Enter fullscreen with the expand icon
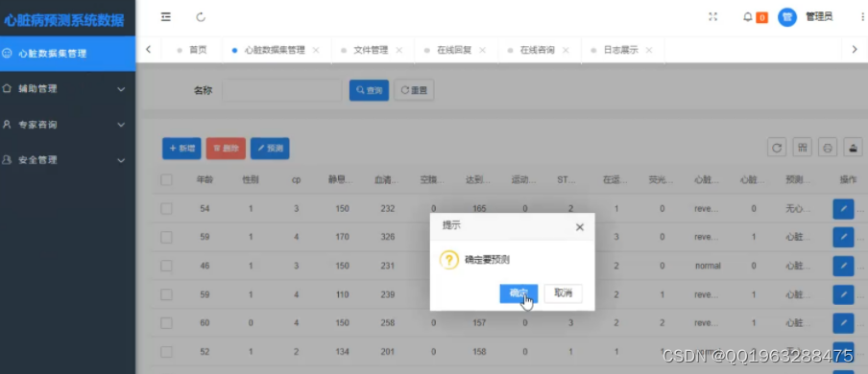Screen dimensions: 868x374 point(713,17)
